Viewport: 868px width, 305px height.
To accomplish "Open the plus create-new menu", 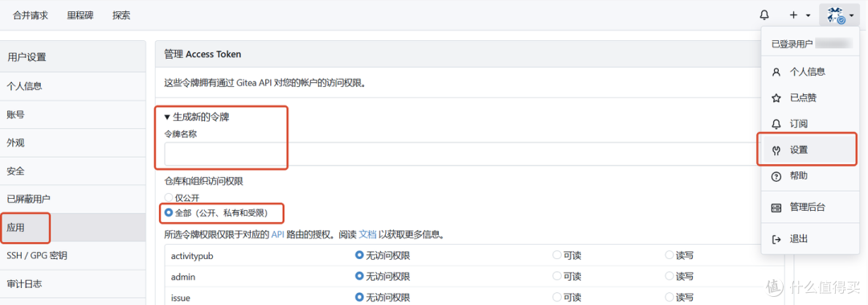I will [800, 15].
